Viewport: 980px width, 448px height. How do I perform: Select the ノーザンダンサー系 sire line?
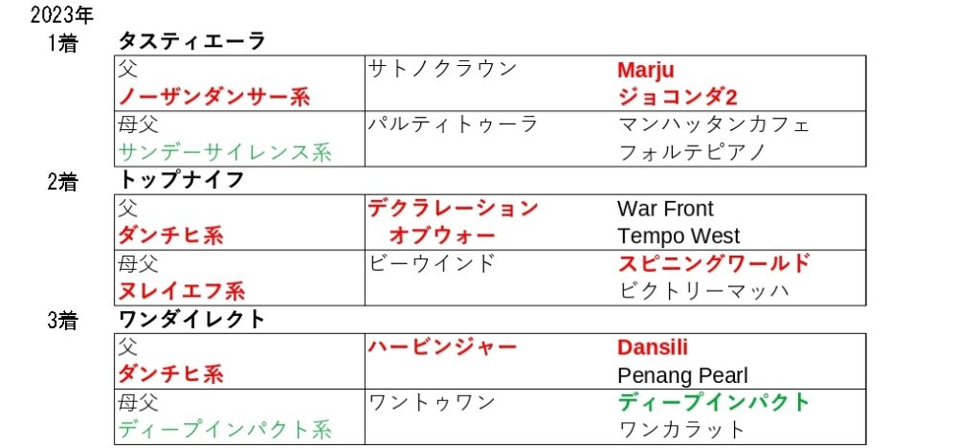[x=214, y=97]
